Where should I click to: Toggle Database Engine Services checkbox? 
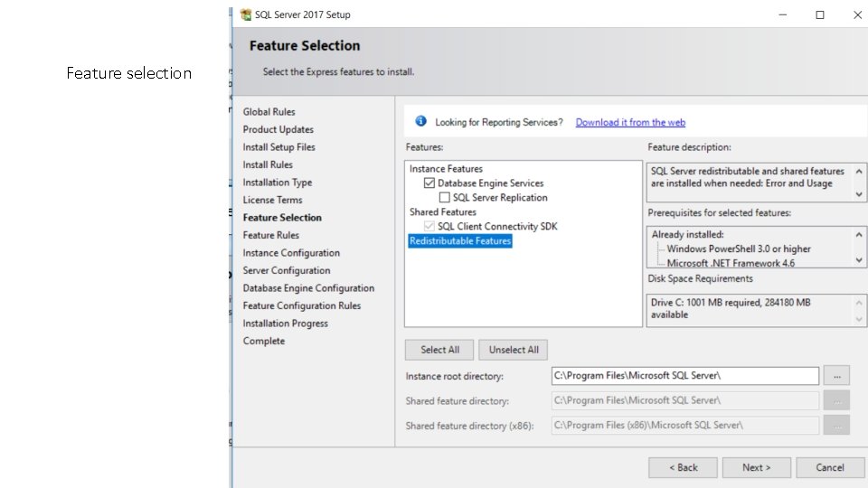429,183
